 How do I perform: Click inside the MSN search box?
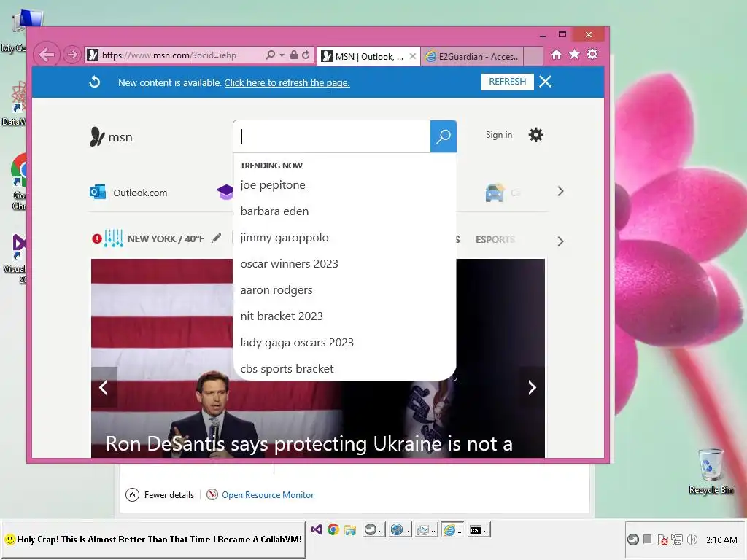coord(332,136)
